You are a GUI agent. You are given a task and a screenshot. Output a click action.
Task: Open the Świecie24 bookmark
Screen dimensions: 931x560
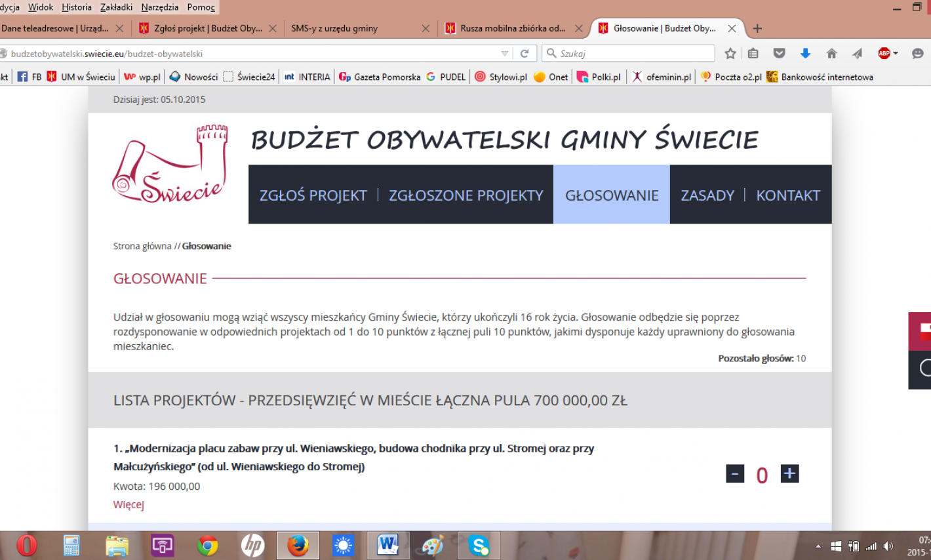click(x=248, y=77)
